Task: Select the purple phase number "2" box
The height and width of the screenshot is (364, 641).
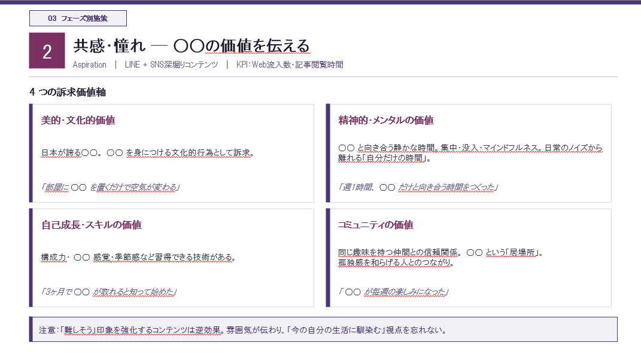Action: 47,51
